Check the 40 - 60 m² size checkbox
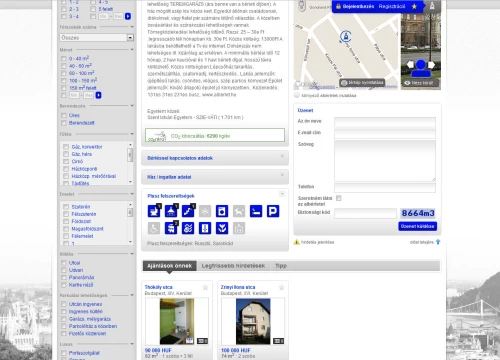This screenshot has height=360, width=500. click(64, 66)
